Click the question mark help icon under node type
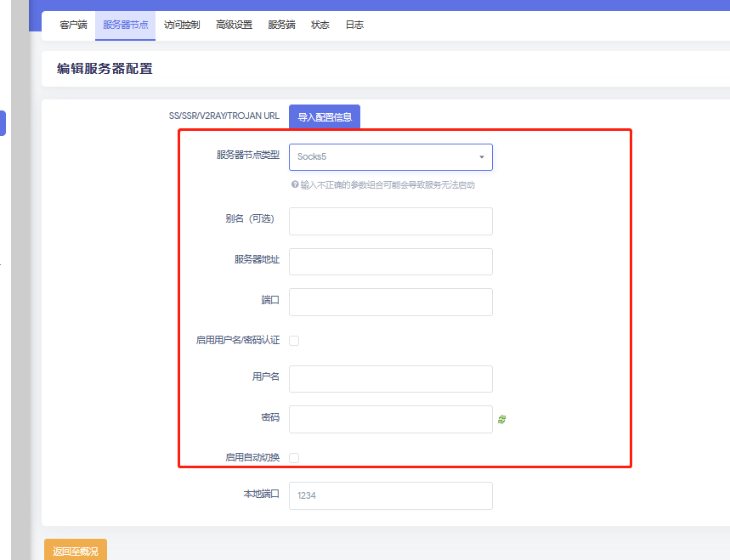Image resolution: width=730 pixels, height=560 pixels. (x=294, y=184)
